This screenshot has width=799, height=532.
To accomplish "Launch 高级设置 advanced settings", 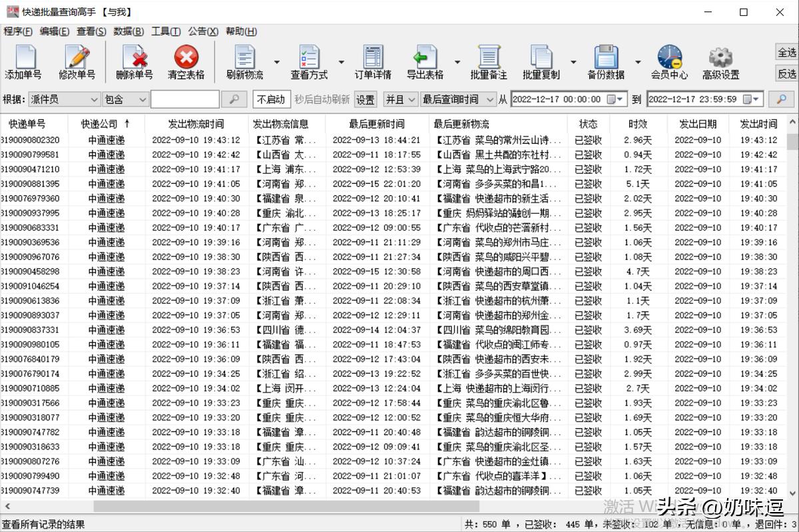I will coord(720,61).
